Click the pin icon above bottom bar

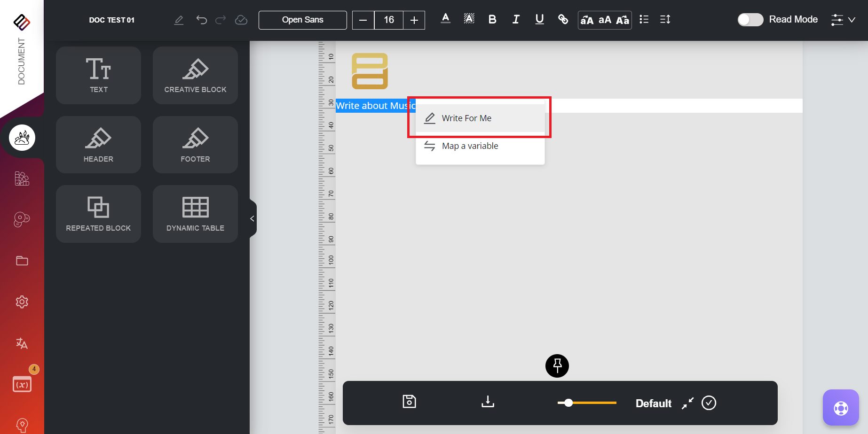pyautogui.click(x=557, y=365)
